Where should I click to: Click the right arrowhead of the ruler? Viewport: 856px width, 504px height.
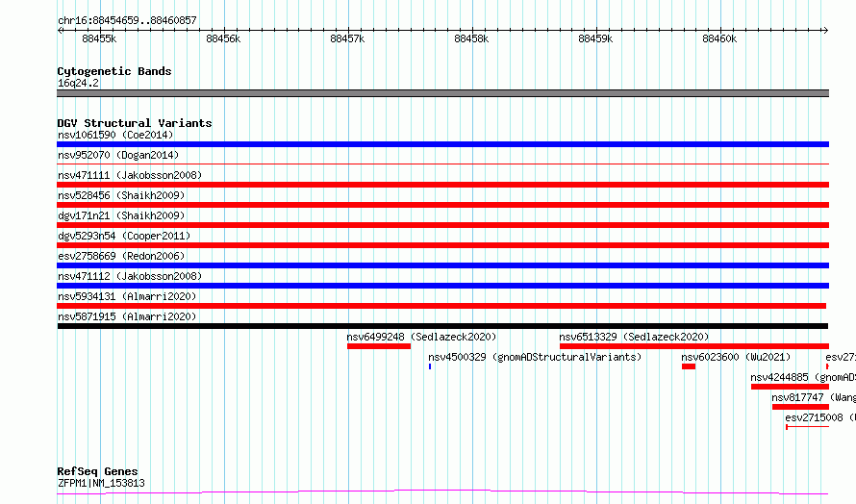coord(825,30)
